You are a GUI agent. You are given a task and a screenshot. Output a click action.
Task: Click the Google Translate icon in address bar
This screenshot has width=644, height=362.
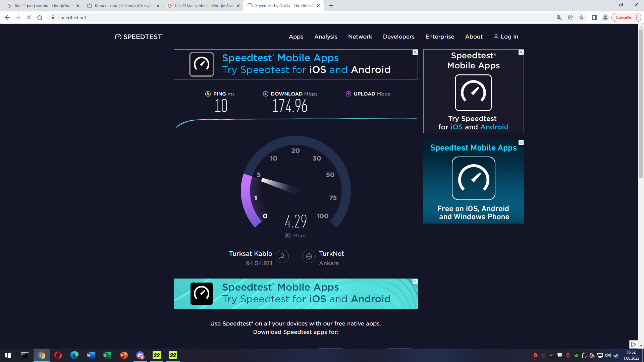tap(559, 17)
